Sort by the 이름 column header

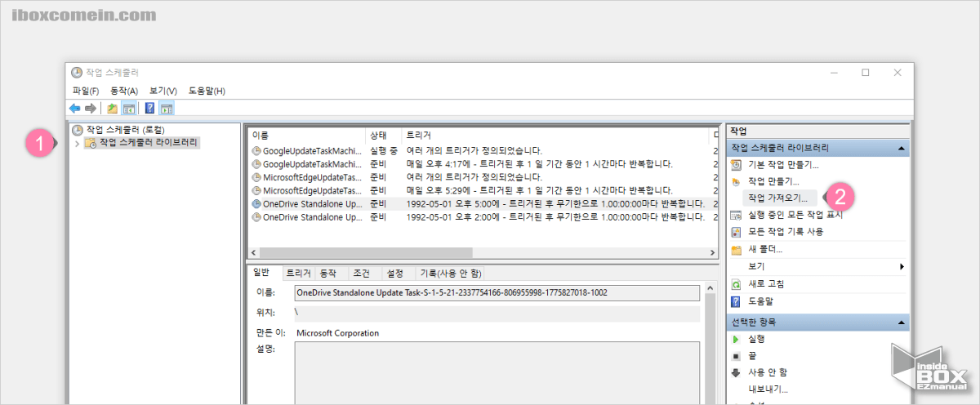(x=307, y=135)
